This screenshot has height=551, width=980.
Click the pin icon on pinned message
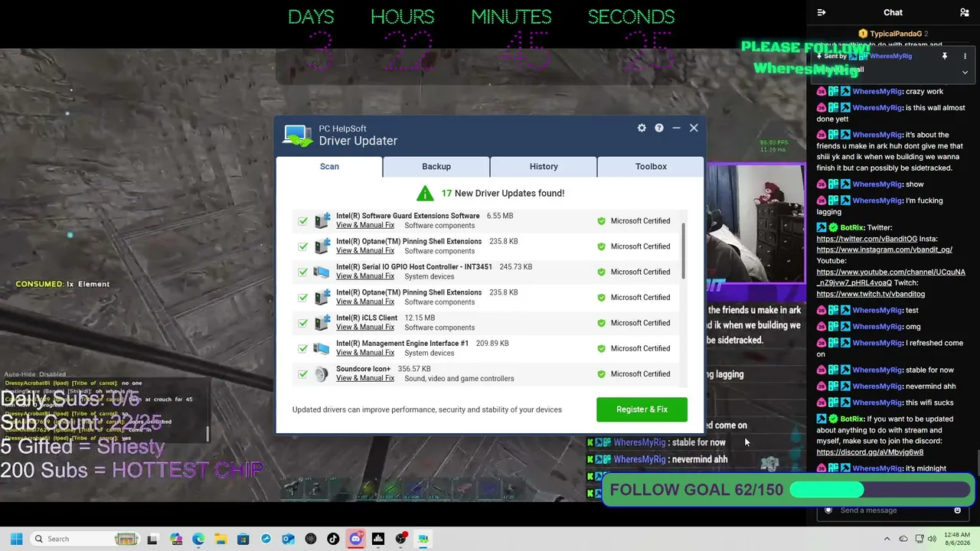point(945,56)
